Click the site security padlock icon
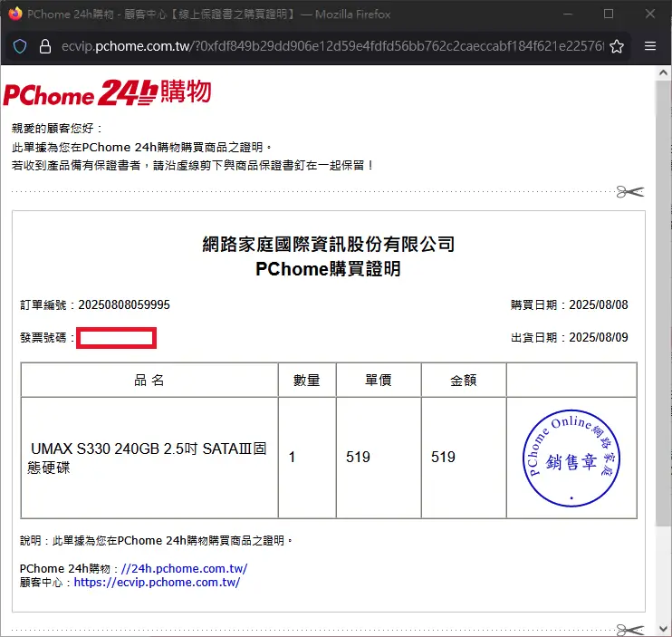Viewport: 672px width, 637px height. coord(45,46)
